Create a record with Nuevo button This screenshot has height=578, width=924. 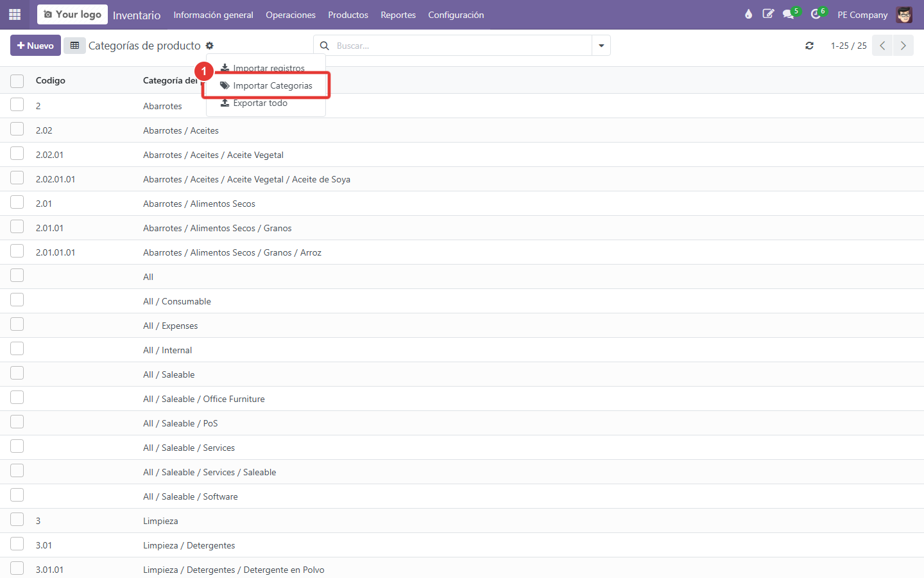coord(35,46)
